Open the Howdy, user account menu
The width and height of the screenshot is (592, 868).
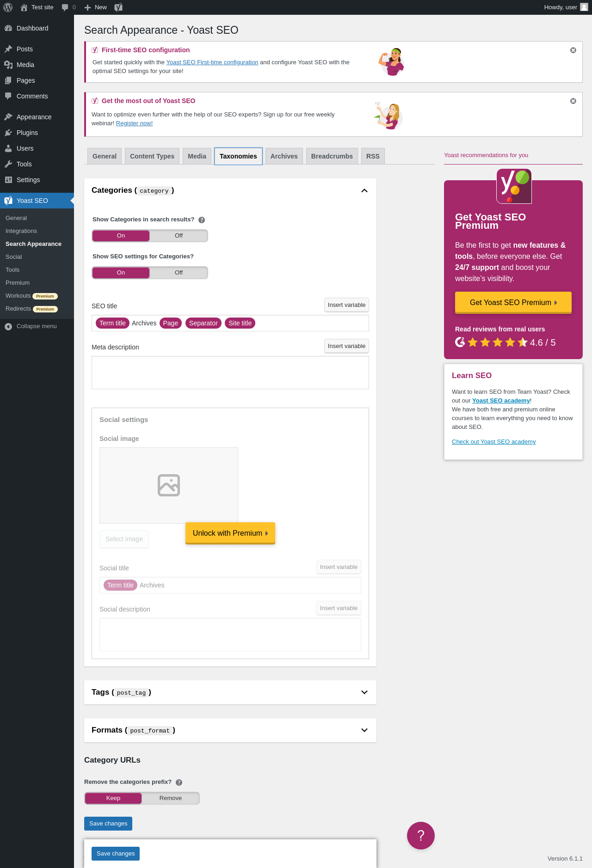[x=566, y=7]
